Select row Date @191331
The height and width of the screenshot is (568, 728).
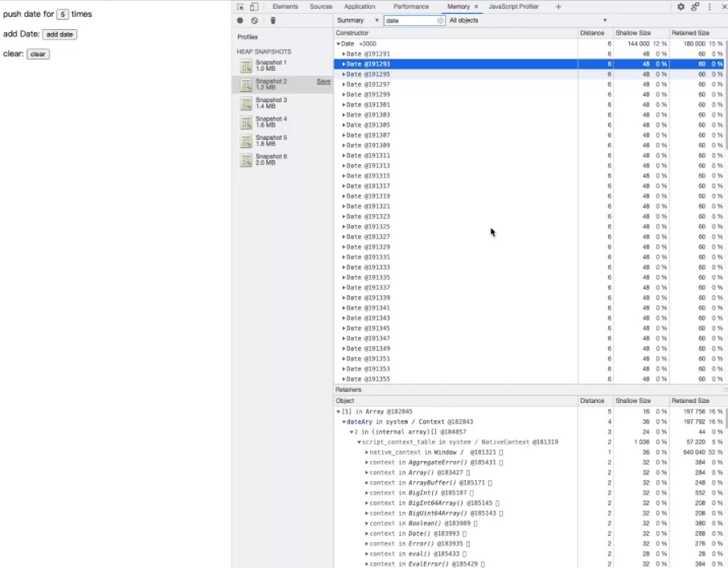[x=529, y=257]
